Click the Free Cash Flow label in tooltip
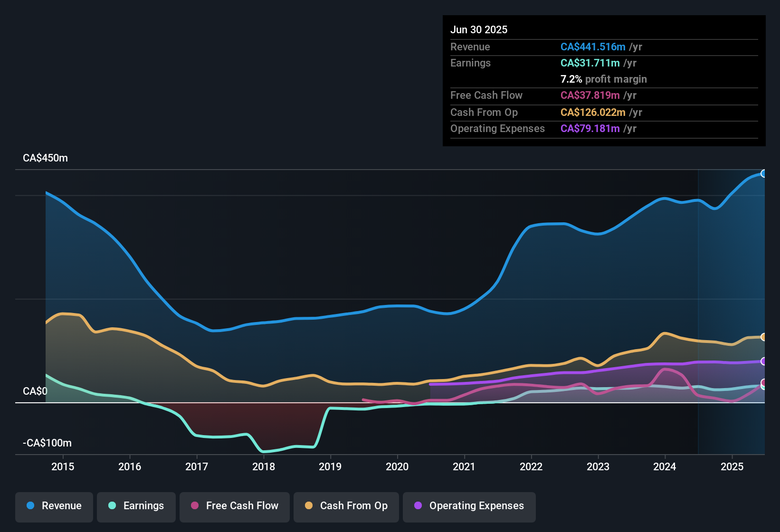 (486, 95)
